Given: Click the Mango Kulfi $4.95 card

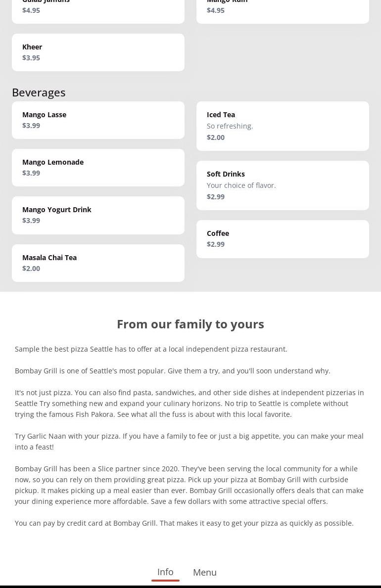Looking at the screenshot, I should (283, 10).
